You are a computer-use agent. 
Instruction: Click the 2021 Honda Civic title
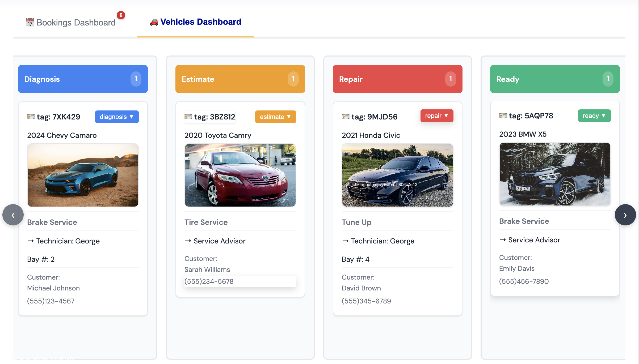[x=371, y=135]
